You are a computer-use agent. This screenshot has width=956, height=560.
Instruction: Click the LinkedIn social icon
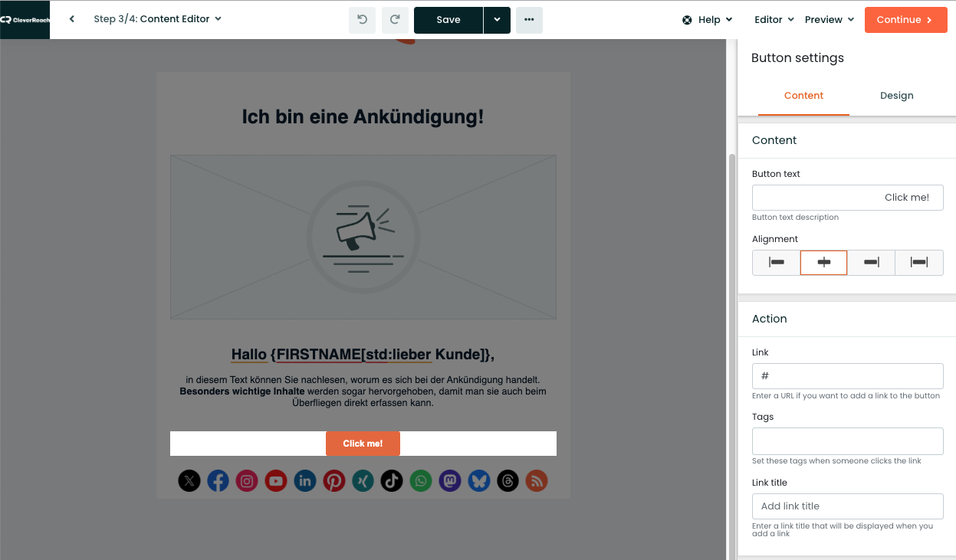coord(305,481)
